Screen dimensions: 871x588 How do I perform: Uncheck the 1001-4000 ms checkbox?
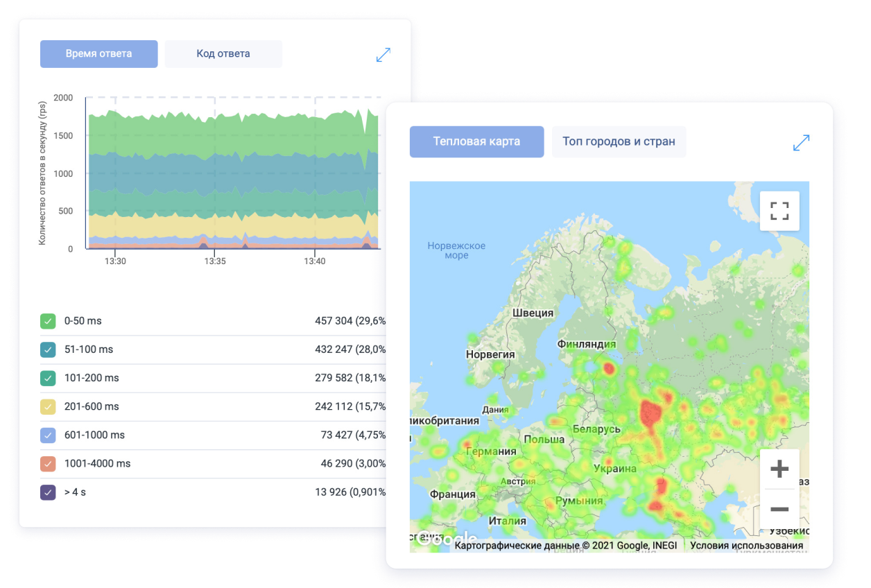(x=48, y=464)
